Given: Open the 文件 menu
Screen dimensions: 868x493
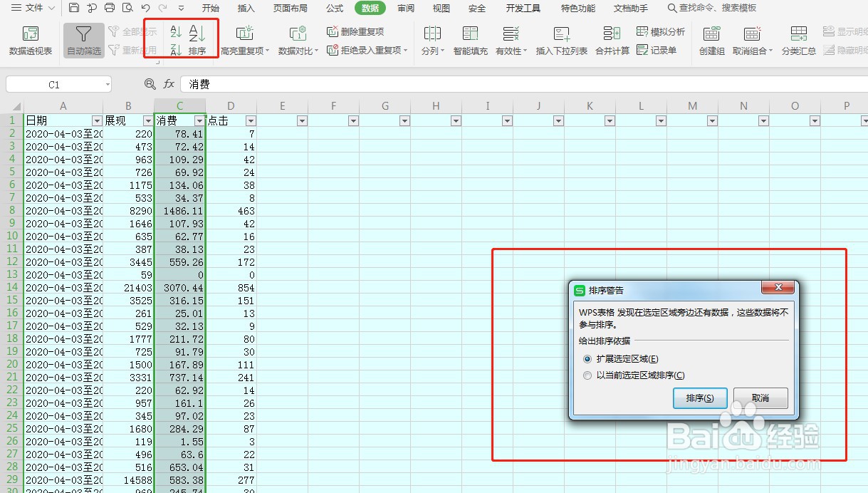Looking at the screenshot, I should click(x=30, y=9).
